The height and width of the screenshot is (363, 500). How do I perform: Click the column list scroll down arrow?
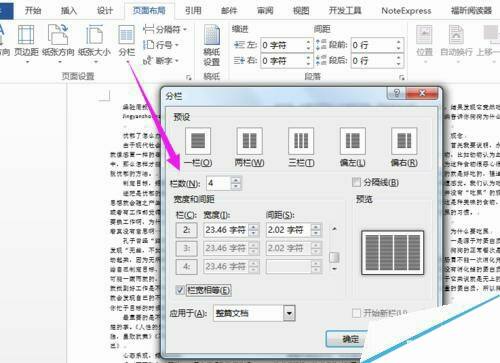pyautogui.click(x=334, y=269)
